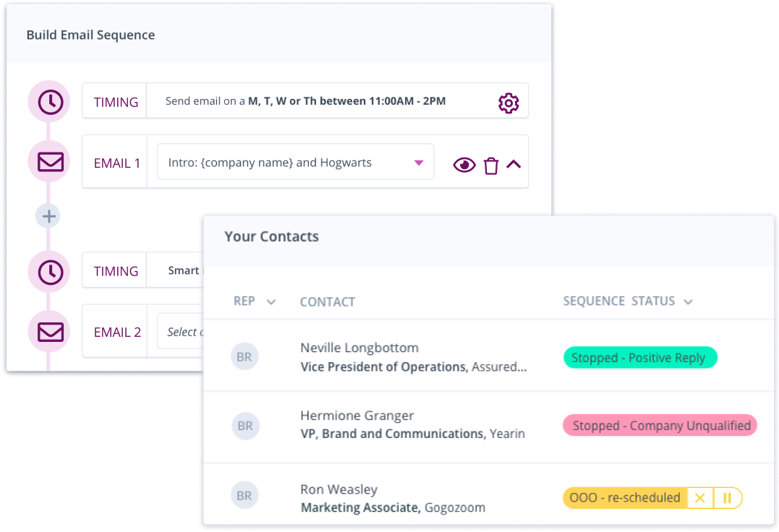Open Neville Longbottom's contact entry
779x532 pixels.
point(359,348)
